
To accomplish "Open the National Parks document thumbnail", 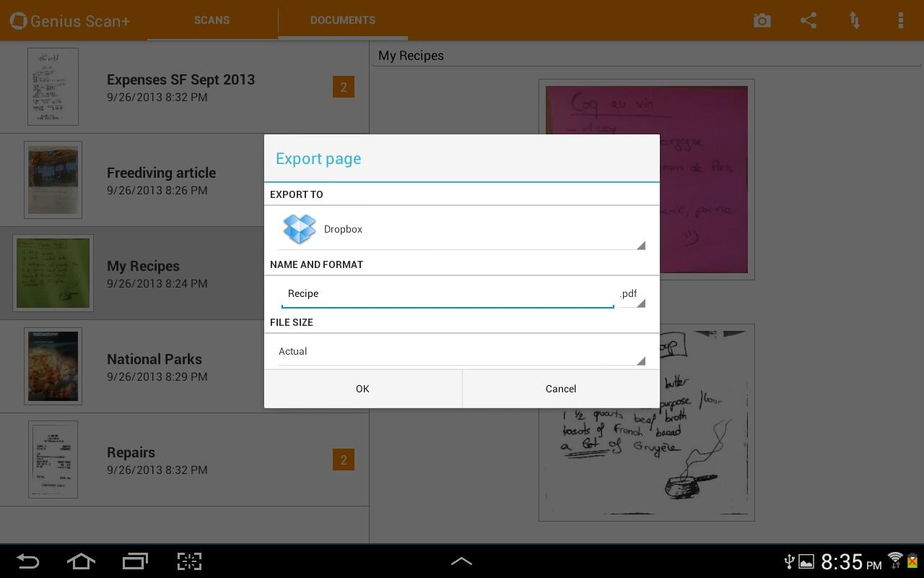I will click(x=53, y=366).
